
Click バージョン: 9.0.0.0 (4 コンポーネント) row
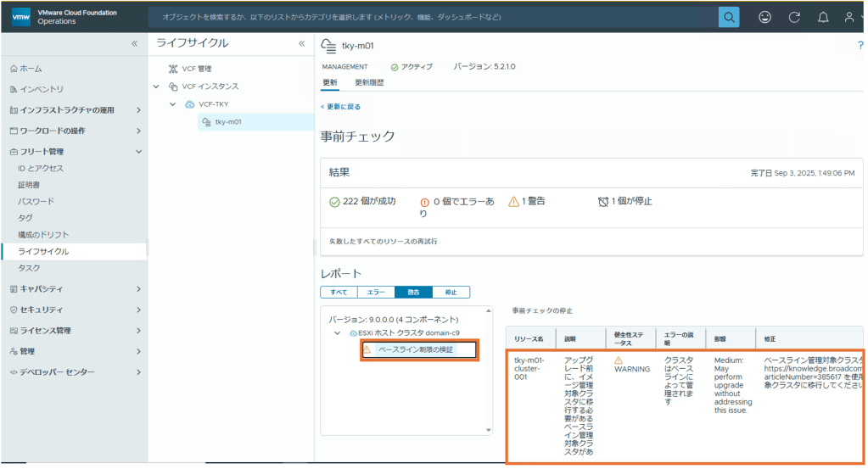[394, 319]
